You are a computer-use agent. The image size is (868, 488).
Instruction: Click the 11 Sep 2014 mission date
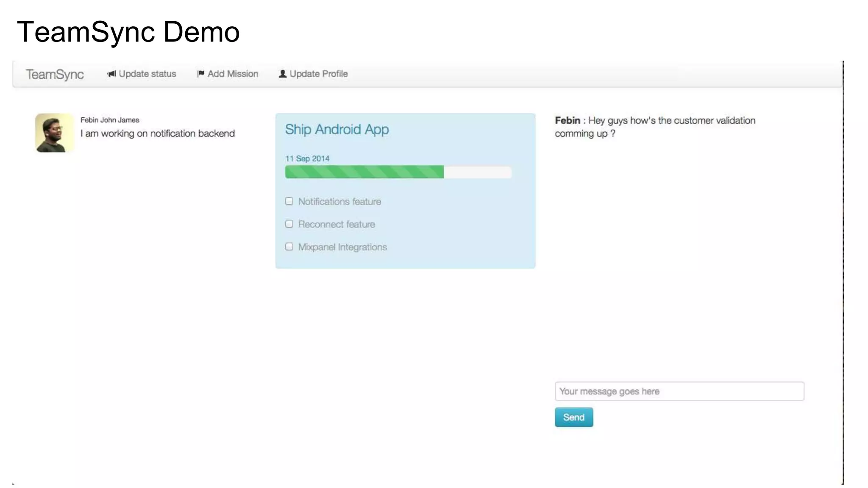tap(307, 159)
